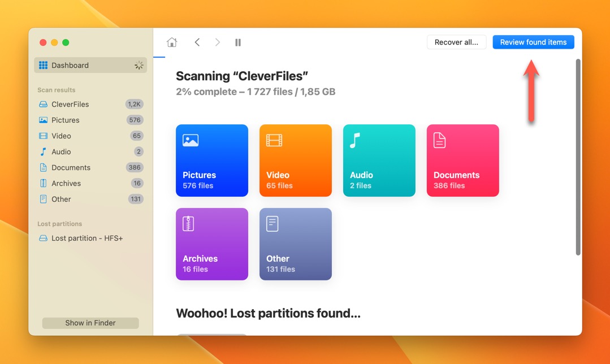Image resolution: width=610 pixels, height=364 pixels.
Task: Select Dashboard in the sidebar
Action: (90, 65)
